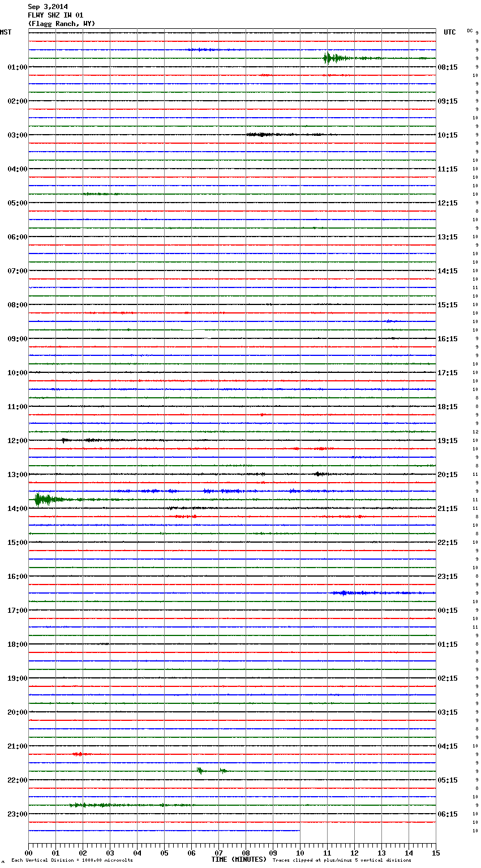Click the 00:15 UTC time label

(x=448, y=611)
